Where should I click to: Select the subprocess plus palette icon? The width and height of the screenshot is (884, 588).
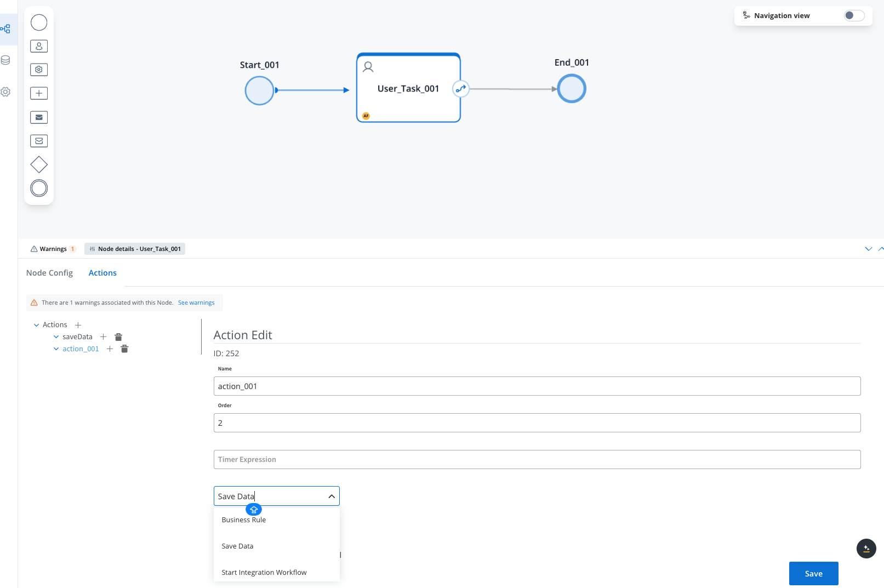coord(39,93)
